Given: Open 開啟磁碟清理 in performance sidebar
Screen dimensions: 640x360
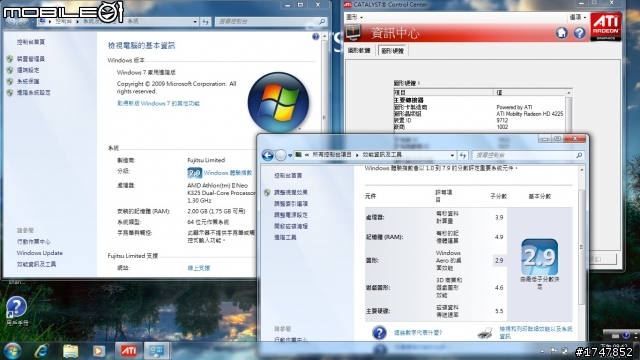Looking at the screenshot, I should 291,226.
